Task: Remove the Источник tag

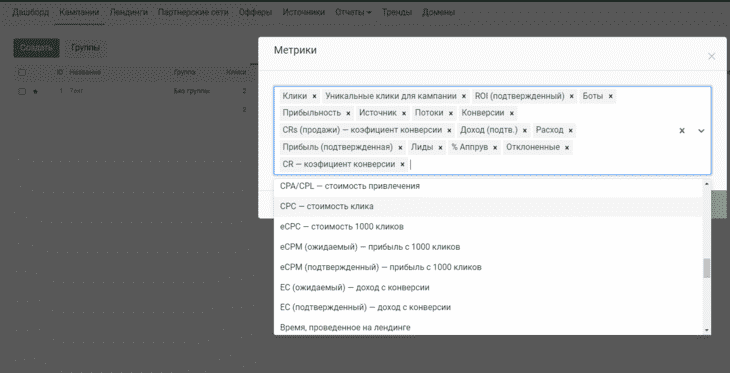Action: pos(404,113)
